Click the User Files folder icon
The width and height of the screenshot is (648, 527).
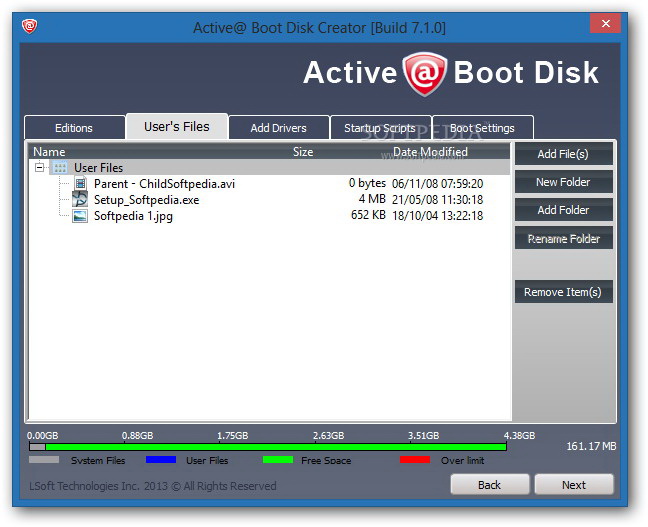(x=60, y=168)
